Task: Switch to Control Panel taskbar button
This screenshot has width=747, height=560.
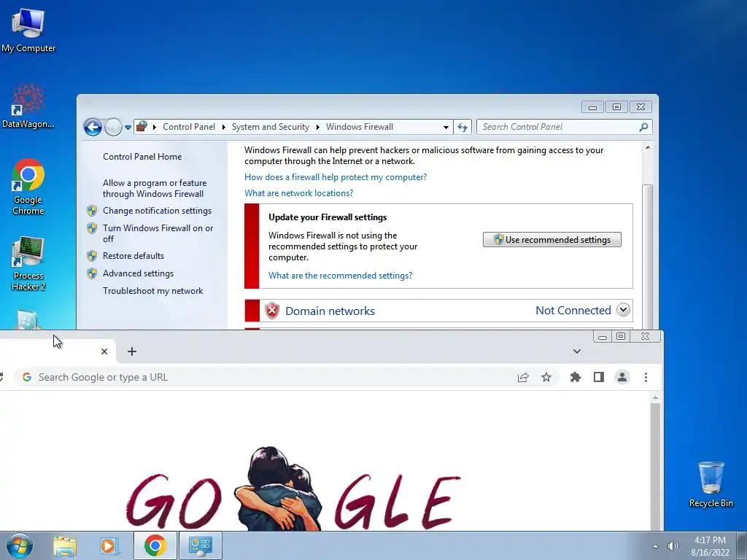Action: click(201, 545)
